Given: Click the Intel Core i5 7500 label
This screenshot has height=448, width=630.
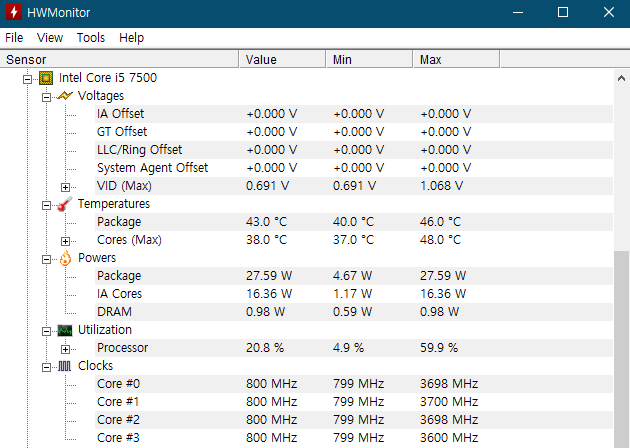Looking at the screenshot, I should tap(108, 78).
